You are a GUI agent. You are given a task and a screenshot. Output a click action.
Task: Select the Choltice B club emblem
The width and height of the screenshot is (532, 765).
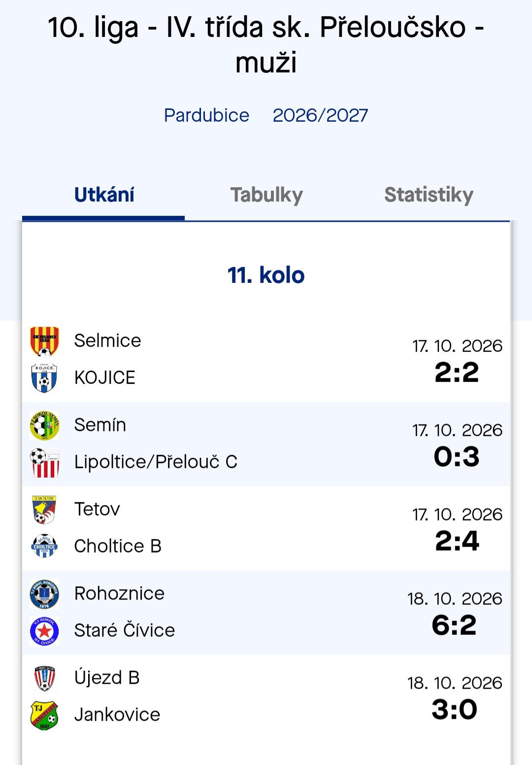coord(44,546)
